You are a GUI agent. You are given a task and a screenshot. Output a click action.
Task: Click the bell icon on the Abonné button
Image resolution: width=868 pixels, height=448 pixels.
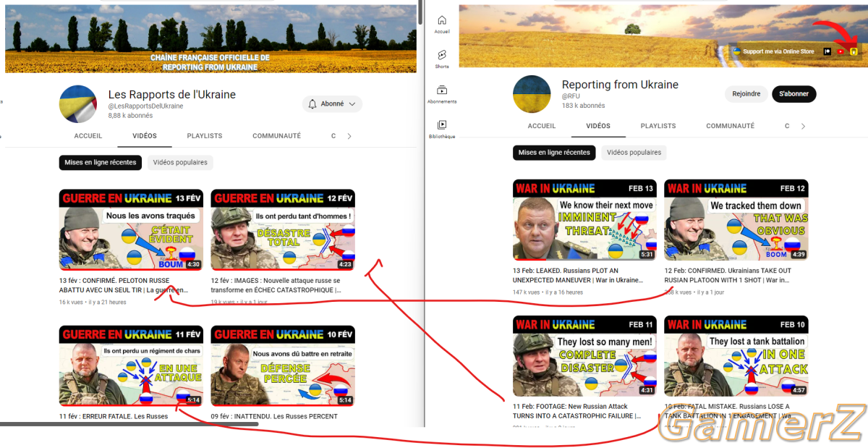[x=312, y=104]
